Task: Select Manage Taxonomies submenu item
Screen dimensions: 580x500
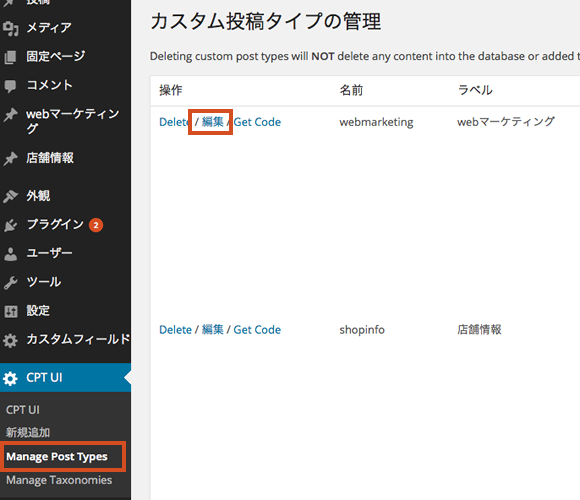Action: [x=59, y=480]
